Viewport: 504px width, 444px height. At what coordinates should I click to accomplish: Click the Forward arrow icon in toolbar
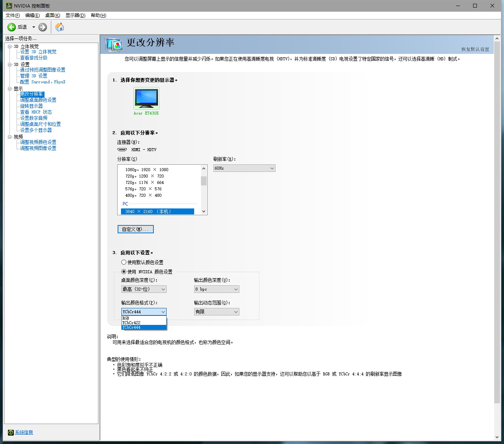click(43, 27)
